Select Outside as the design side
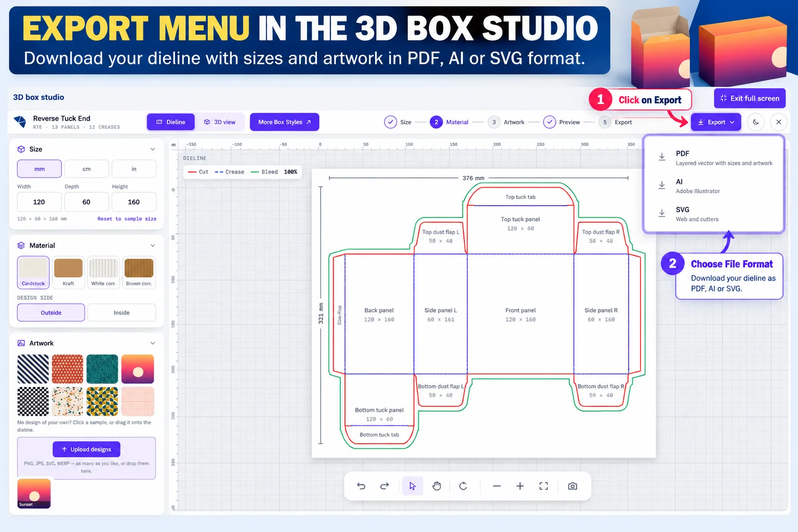This screenshot has height=532, width=798. (51, 313)
